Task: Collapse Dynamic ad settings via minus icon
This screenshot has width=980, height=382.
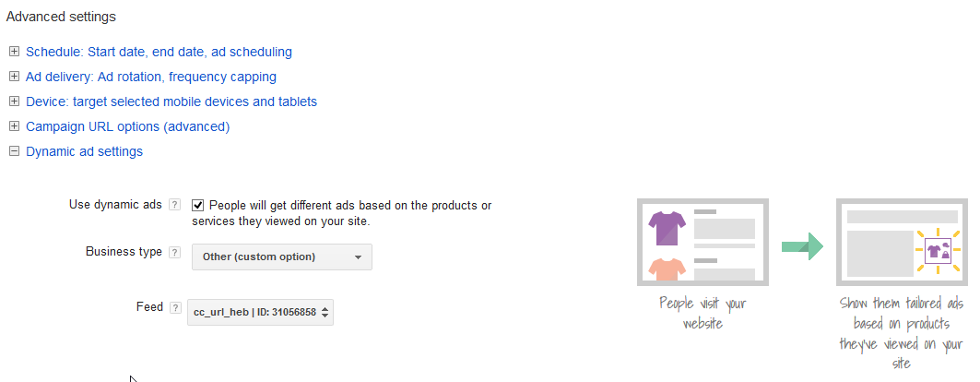Action: click(15, 151)
